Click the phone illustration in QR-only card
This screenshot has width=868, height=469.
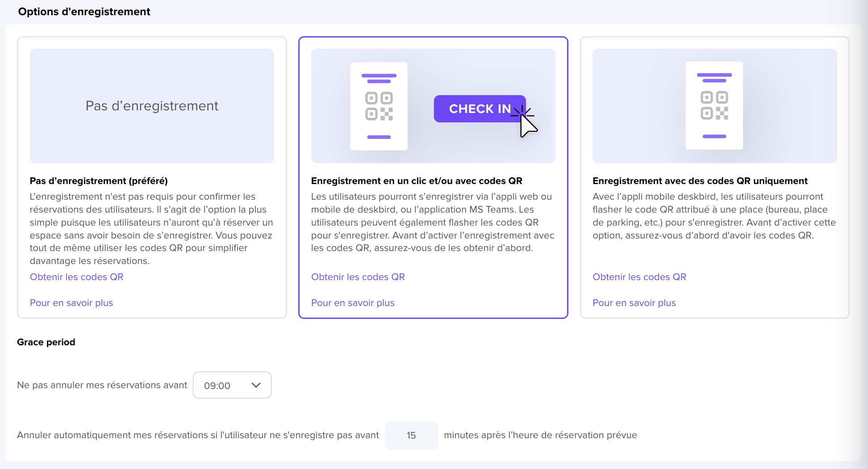pyautogui.click(x=714, y=105)
